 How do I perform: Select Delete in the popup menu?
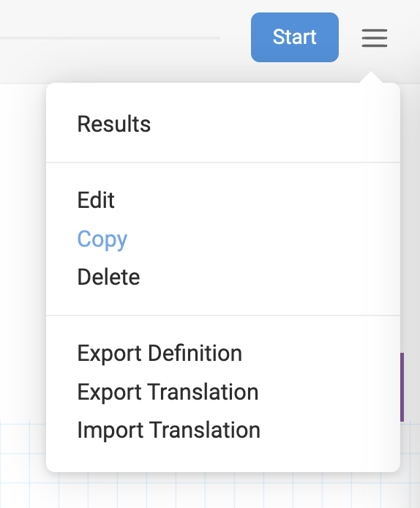[x=108, y=277]
